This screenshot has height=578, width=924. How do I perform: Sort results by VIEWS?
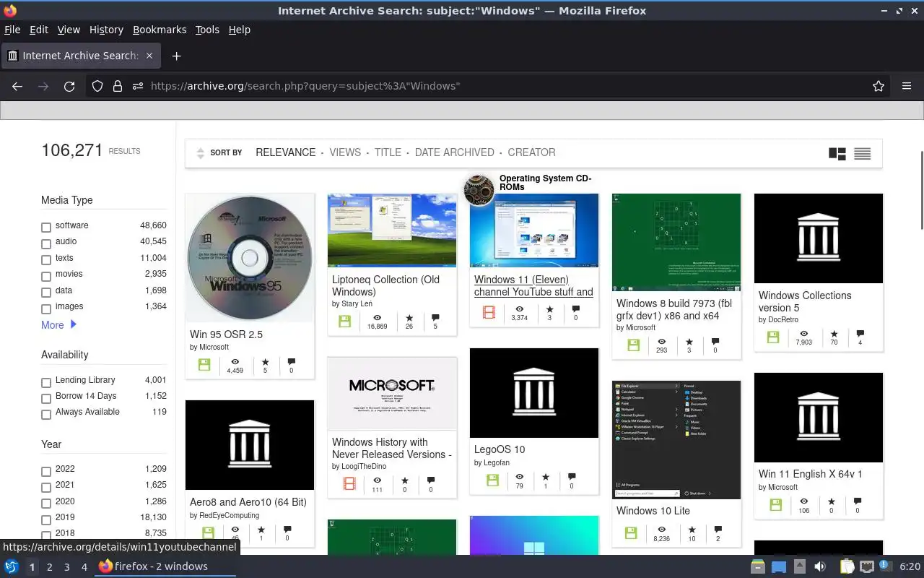[345, 152]
